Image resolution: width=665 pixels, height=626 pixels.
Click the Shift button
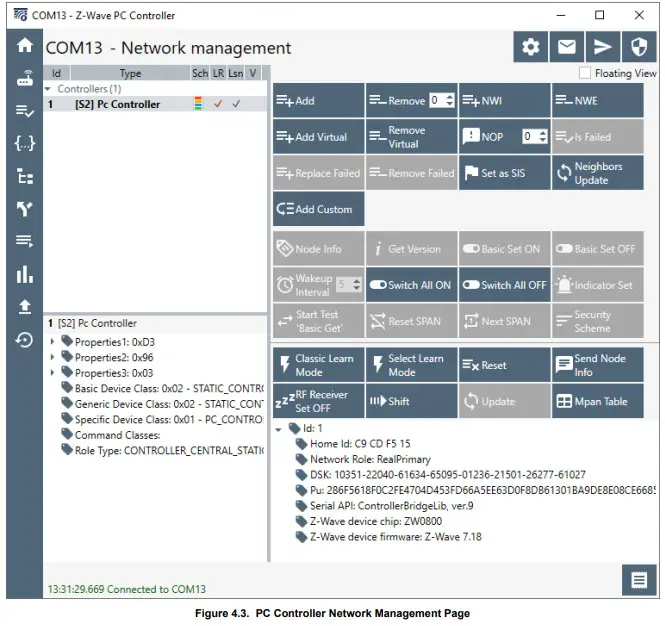coord(411,401)
